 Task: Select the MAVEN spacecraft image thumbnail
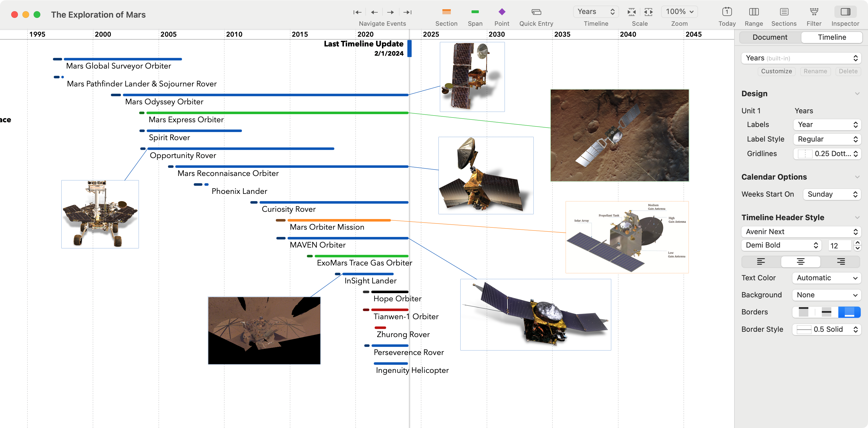coord(535,314)
